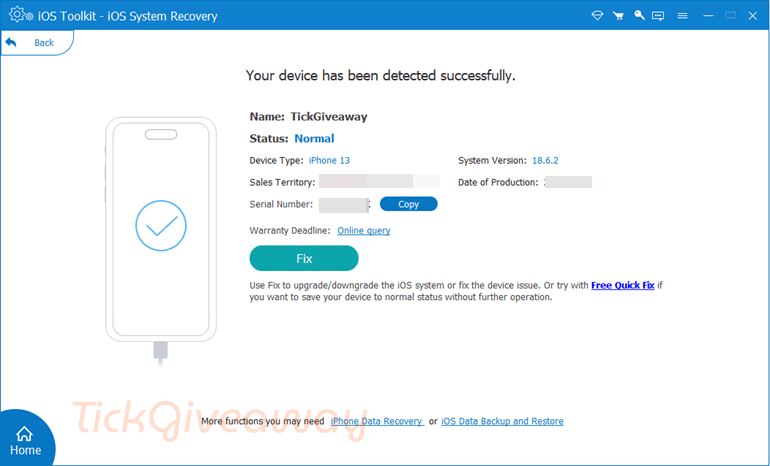Image resolution: width=770 pixels, height=466 pixels.
Task: Click the diamond premium icon in title bar
Action: click(x=597, y=16)
